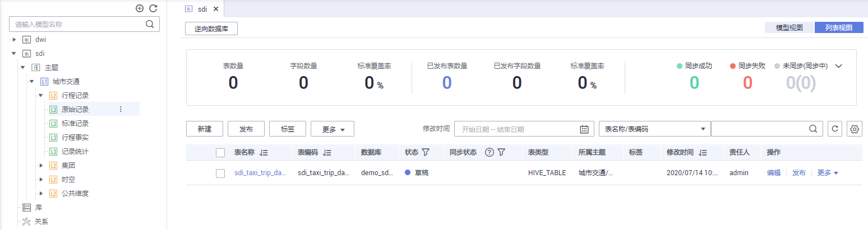Viewport: 868px width, 230px height.
Task: Click the L2 icon beside 行程记录
Action: point(53,96)
